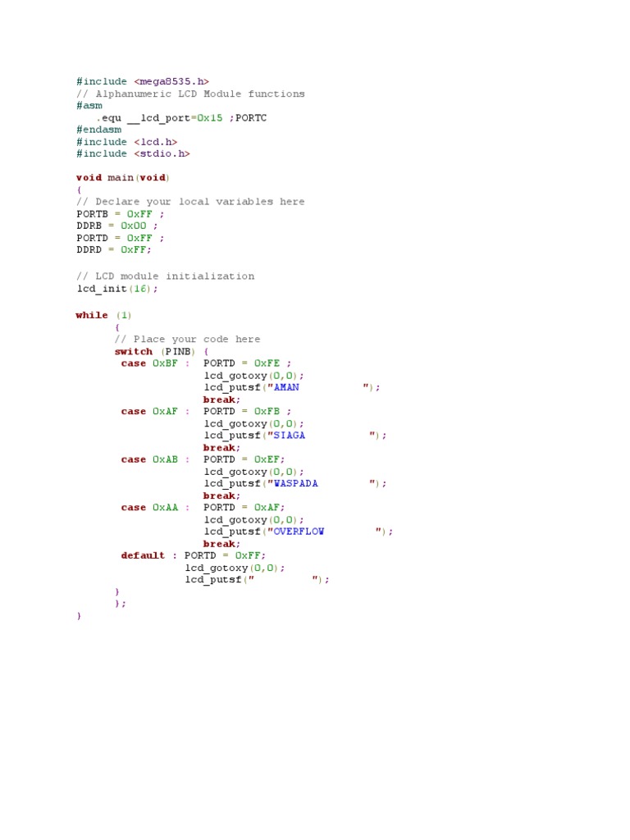Click the 'case 0xAF :' label

click(x=155, y=412)
